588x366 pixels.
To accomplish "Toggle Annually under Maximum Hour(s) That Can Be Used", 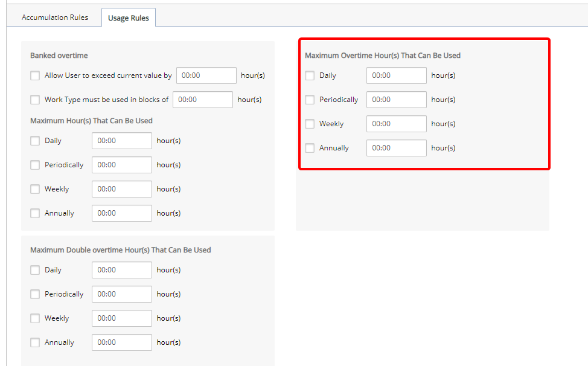I will pyautogui.click(x=35, y=213).
